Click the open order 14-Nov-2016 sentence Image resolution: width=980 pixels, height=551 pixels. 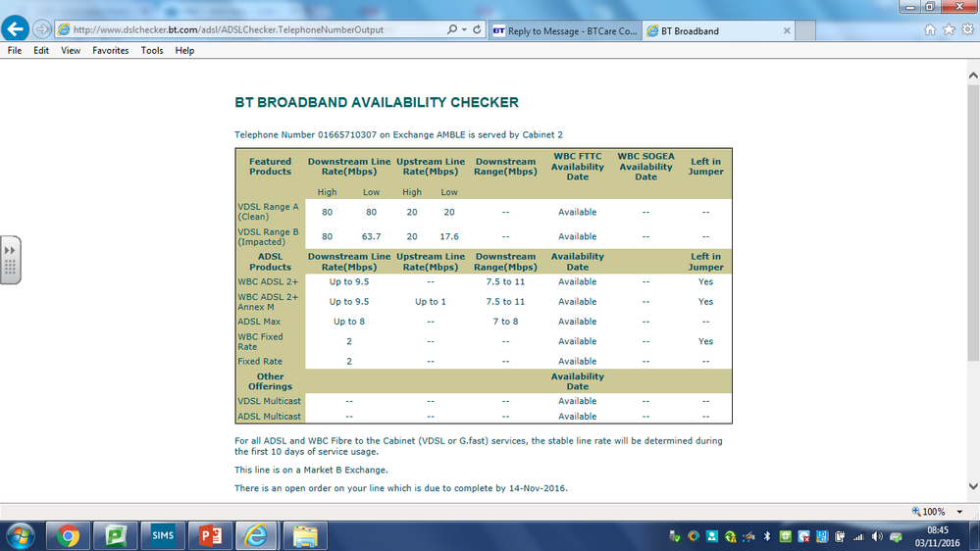point(401,488)
